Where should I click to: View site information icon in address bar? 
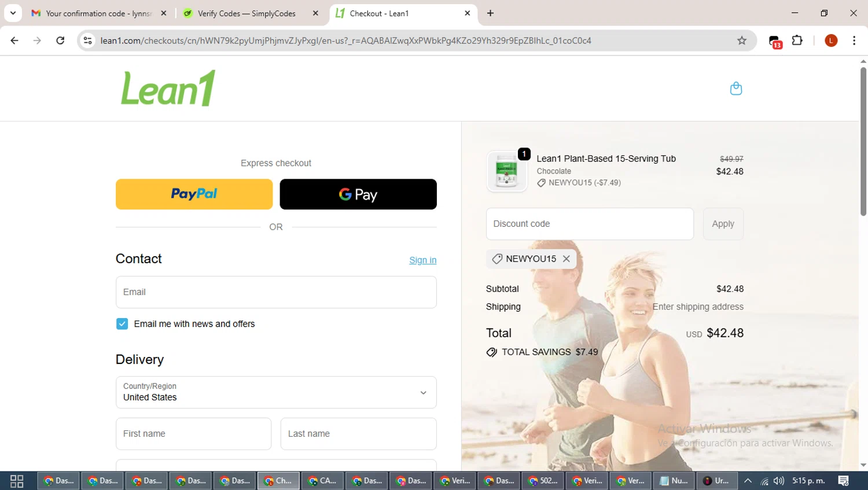(87, 40)
